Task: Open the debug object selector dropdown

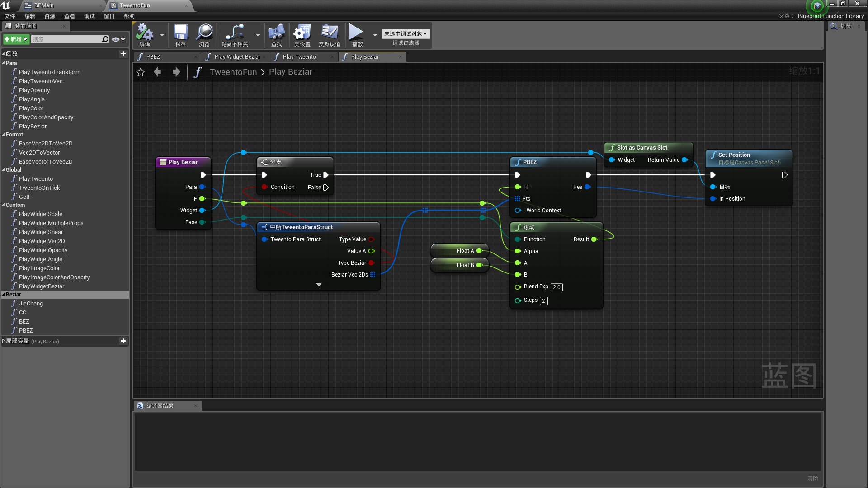Action: click(x=406, y=34)
